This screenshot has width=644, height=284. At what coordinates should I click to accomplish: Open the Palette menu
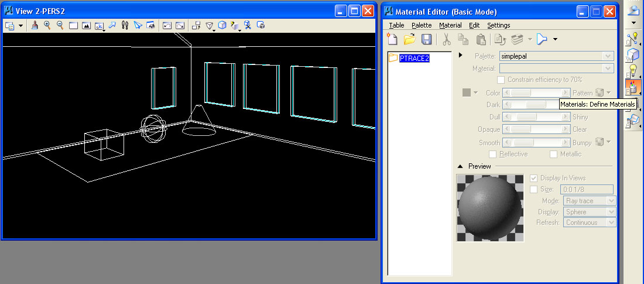pyautogui.click(x=422, y=25)
